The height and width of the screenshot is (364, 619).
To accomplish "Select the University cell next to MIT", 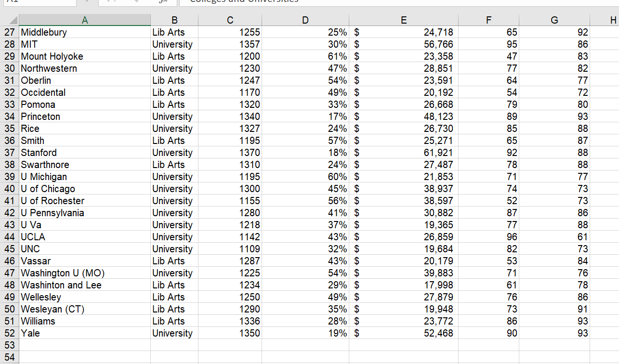I will pyautogui.click(x=173, y=44).
